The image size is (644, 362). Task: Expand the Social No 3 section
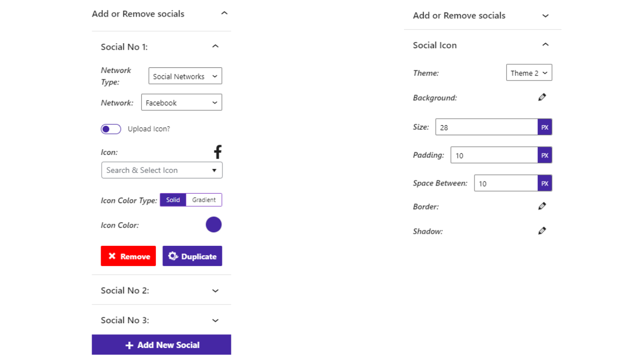pyautogui.click(x=162, y=320)
